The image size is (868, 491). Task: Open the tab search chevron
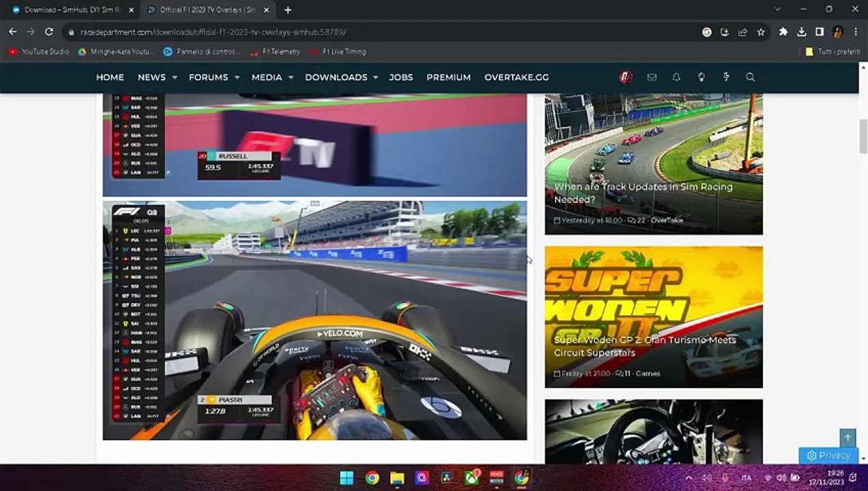point(777,10)
